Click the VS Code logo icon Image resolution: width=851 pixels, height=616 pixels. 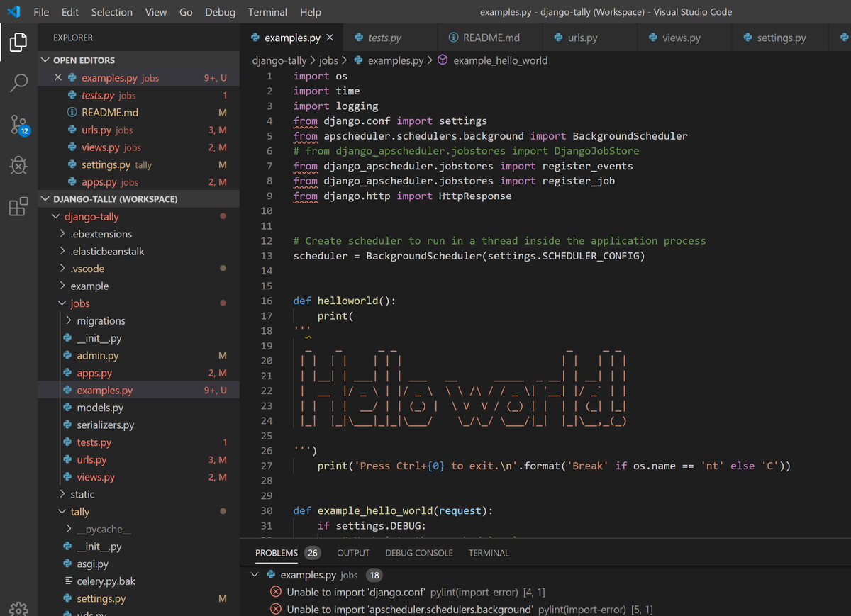[13, 12]
